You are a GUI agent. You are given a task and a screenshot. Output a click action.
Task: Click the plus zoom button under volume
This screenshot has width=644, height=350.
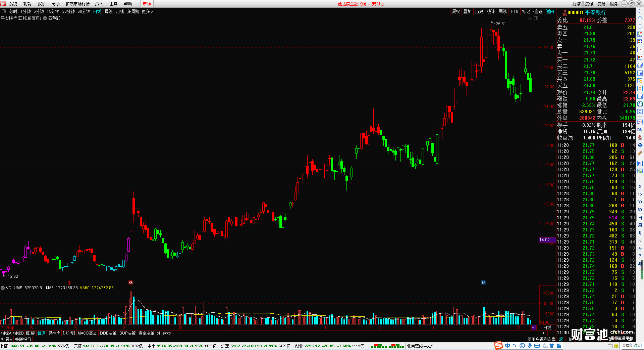coord(544,333)
